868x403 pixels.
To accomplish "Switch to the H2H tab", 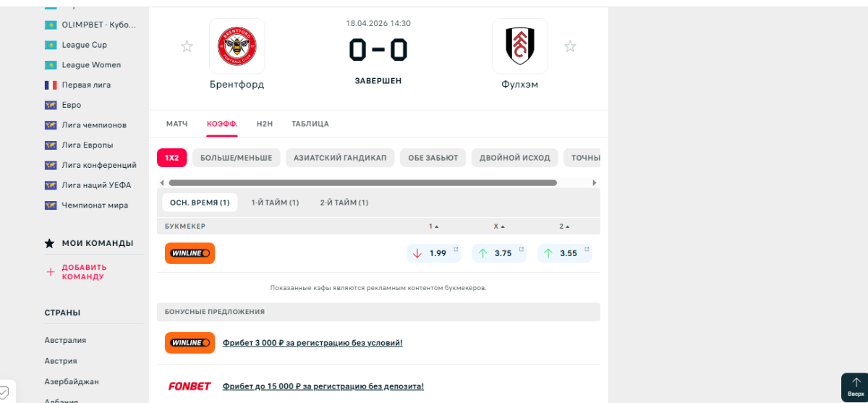I will [x=265, y=124].
